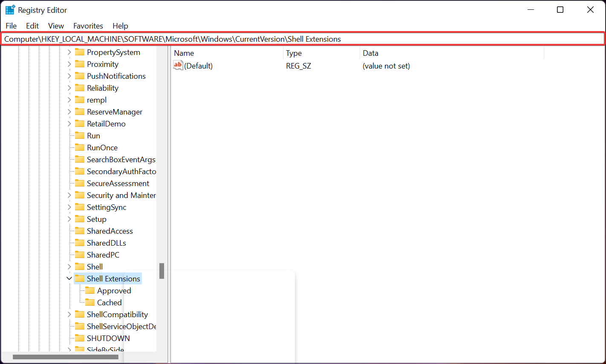
Task: Expand the PropertySystem key
Action: coord(69,52)
